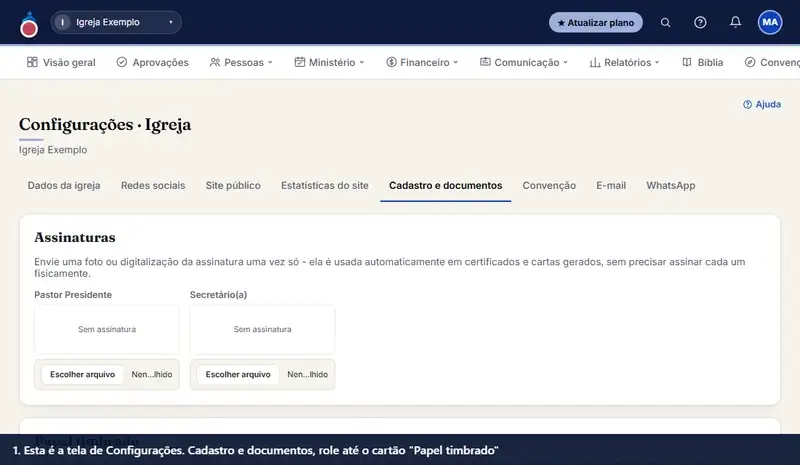The image size is (800, 465).
Task: Open Bíblia in the navigation bar
Action: point(703,62)
